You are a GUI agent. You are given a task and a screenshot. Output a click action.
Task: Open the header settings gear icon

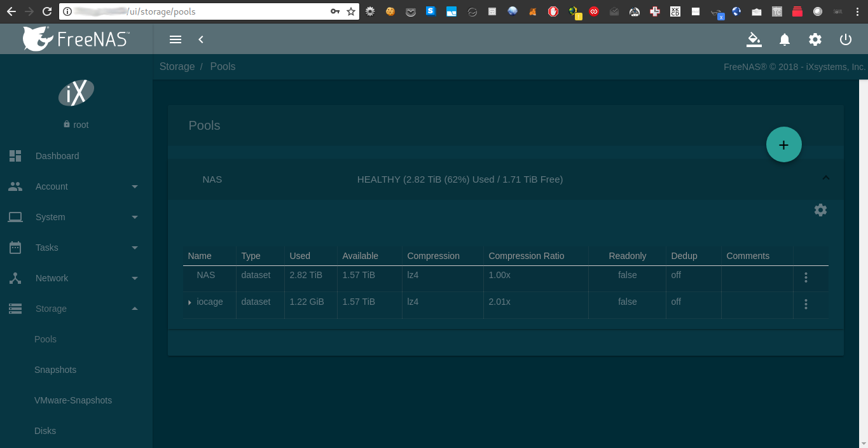(815, 39)
